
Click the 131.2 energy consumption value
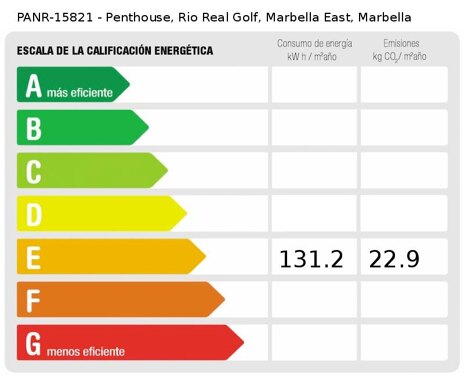[311, 259]
